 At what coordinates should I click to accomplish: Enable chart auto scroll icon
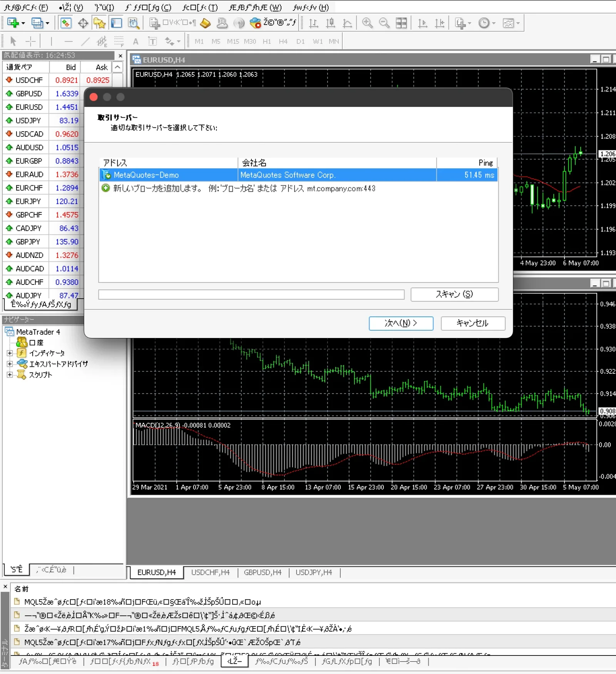[x=422, y=23]
